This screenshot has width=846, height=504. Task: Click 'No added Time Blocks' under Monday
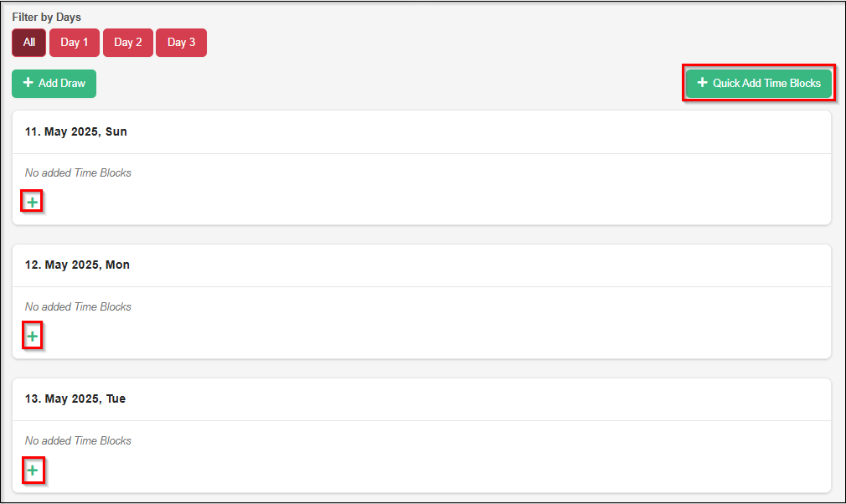tap(78, 306)
